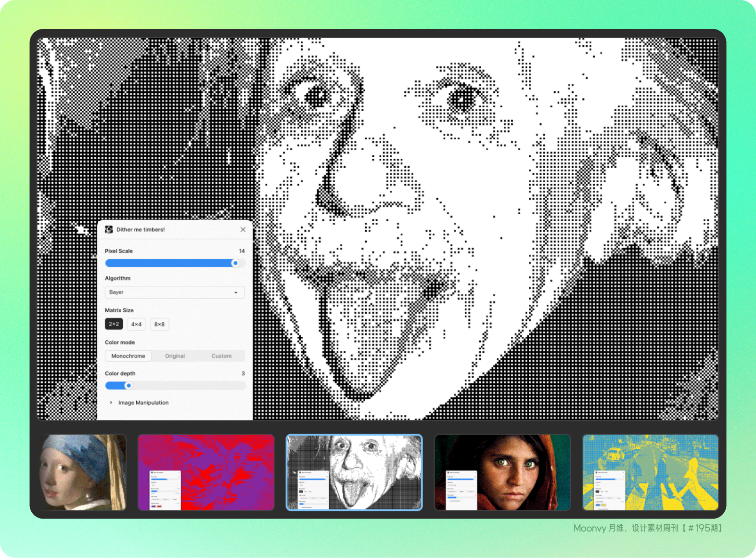Viewport: 756px width, 558px height.
Task: Open the Girl with Pearl Earring thumbnail
Action: pyautogui.click(x=82, y=472)
